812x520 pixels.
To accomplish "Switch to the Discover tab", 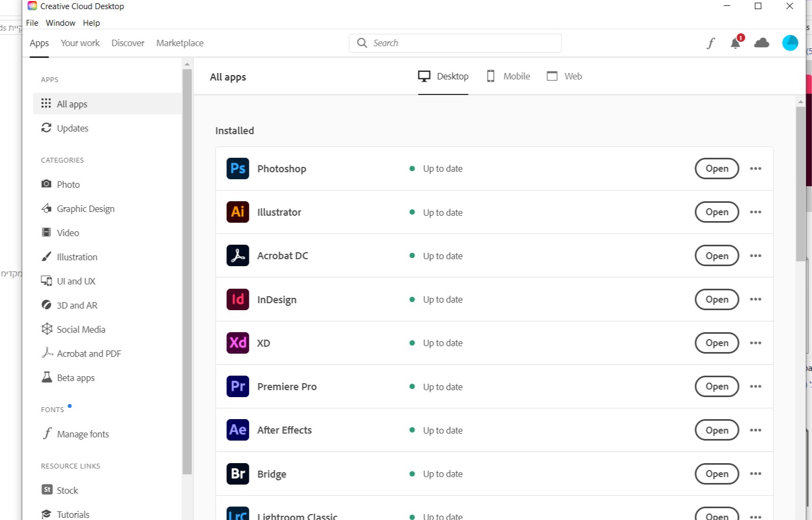I will (x=128, y=43).
